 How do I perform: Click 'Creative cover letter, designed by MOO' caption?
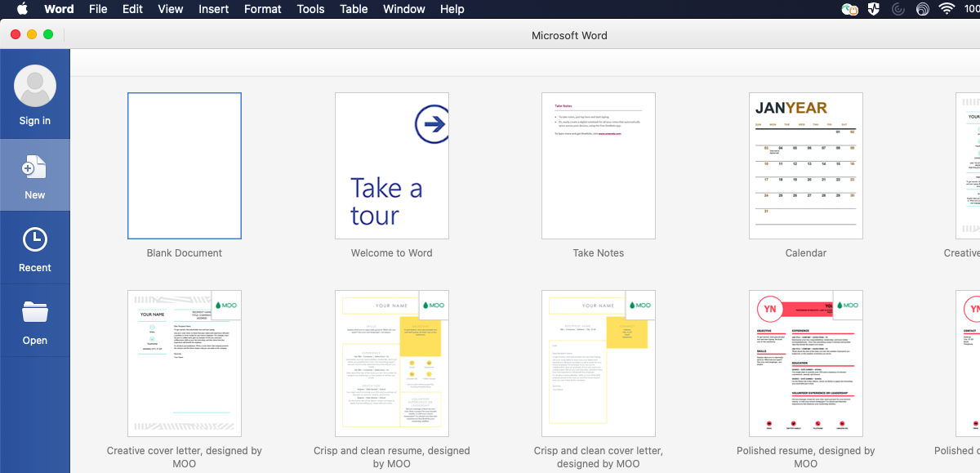coord(185,457)
